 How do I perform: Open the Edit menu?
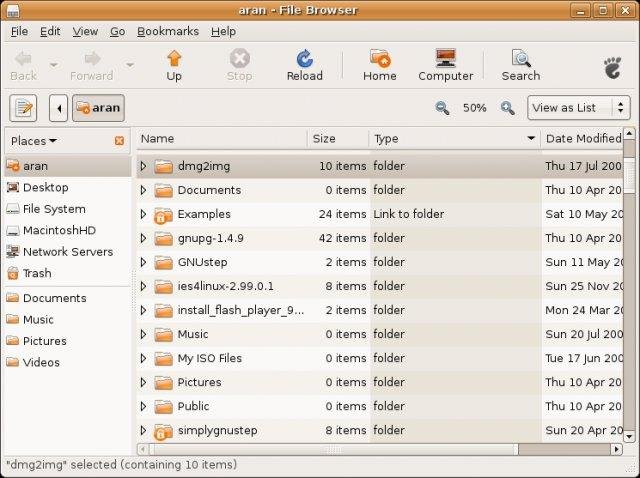(x=50, y=31)
